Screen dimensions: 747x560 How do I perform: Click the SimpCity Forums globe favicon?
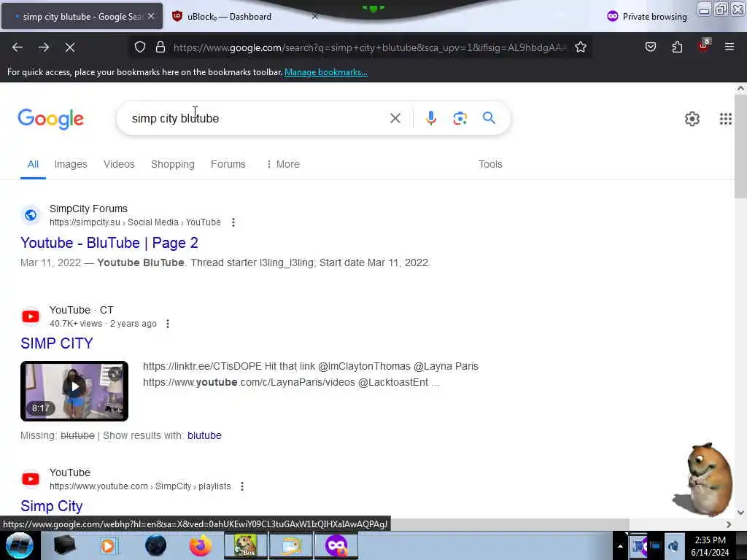[x=31, y=215]
